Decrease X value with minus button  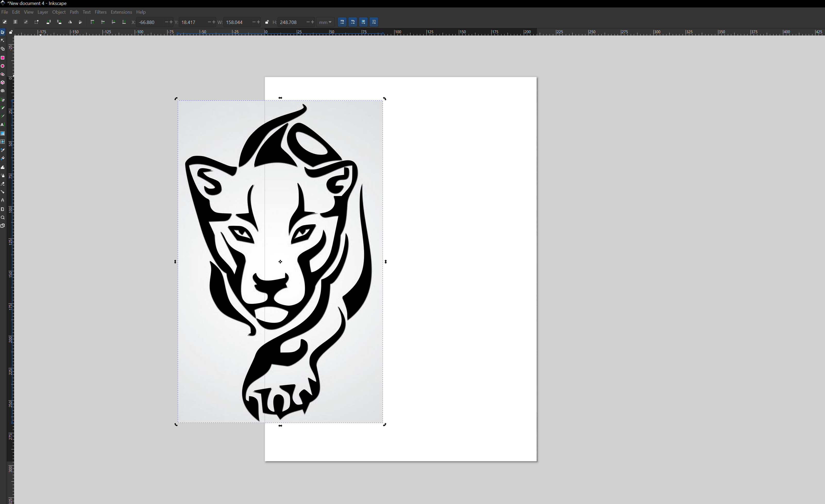pyautogui.click(x=167, y=22)
